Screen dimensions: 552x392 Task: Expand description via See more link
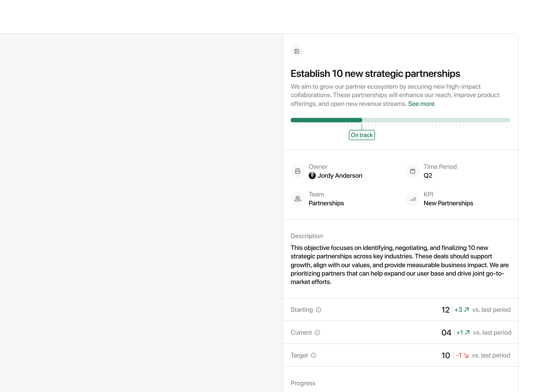coord(421,104)
